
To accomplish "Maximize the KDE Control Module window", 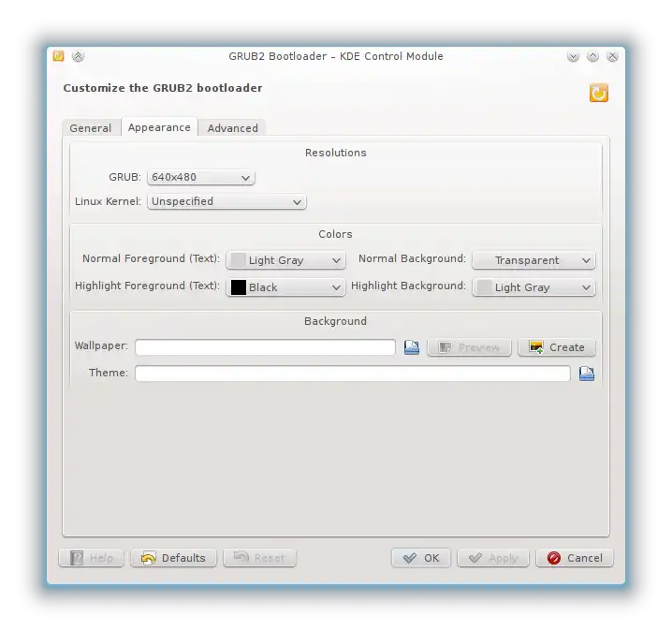I will click(592, 56).
